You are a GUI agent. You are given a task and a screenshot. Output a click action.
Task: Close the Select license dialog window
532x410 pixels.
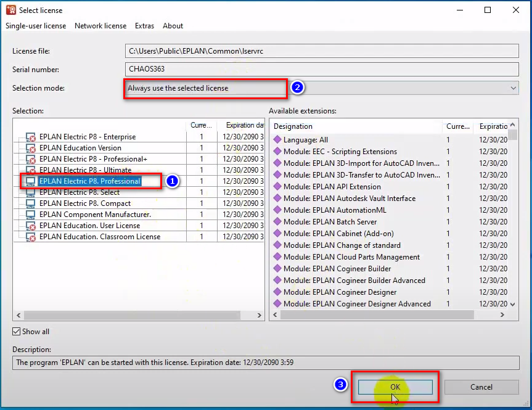click(516, 10)
